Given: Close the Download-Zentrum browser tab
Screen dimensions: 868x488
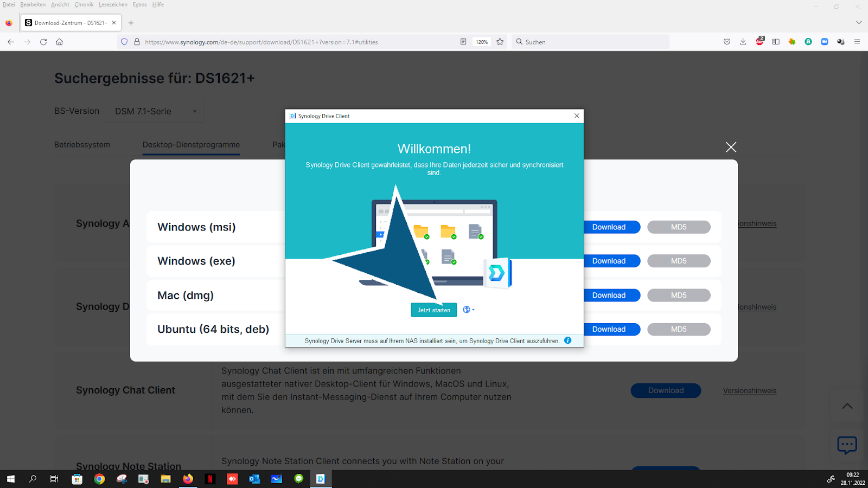Looking at the screenshot, I should pos(114,23).
